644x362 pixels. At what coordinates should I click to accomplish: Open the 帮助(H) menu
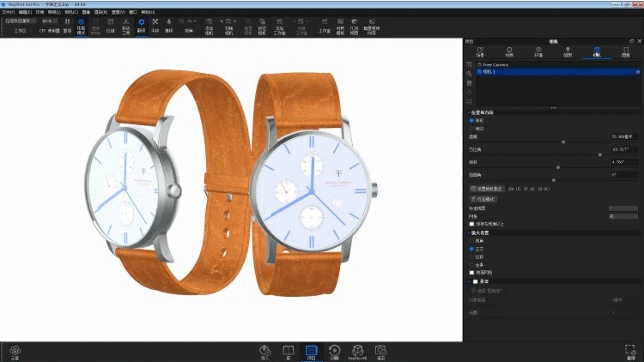coord(148,12)
